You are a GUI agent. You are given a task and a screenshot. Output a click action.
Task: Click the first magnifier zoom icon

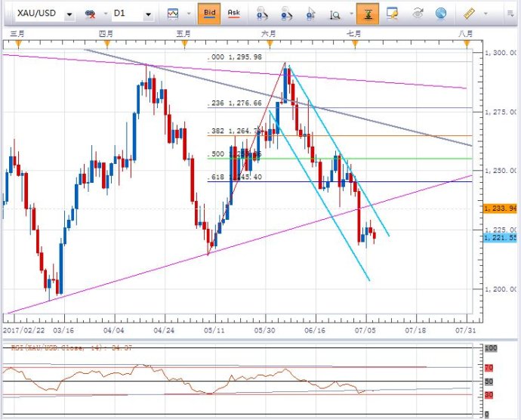click(x=261, y=14)
